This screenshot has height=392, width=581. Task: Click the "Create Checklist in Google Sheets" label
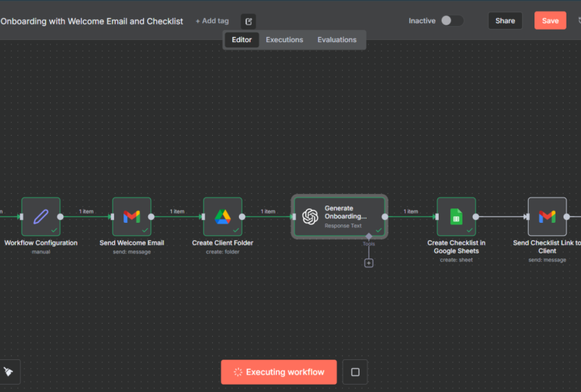[456, 247]
